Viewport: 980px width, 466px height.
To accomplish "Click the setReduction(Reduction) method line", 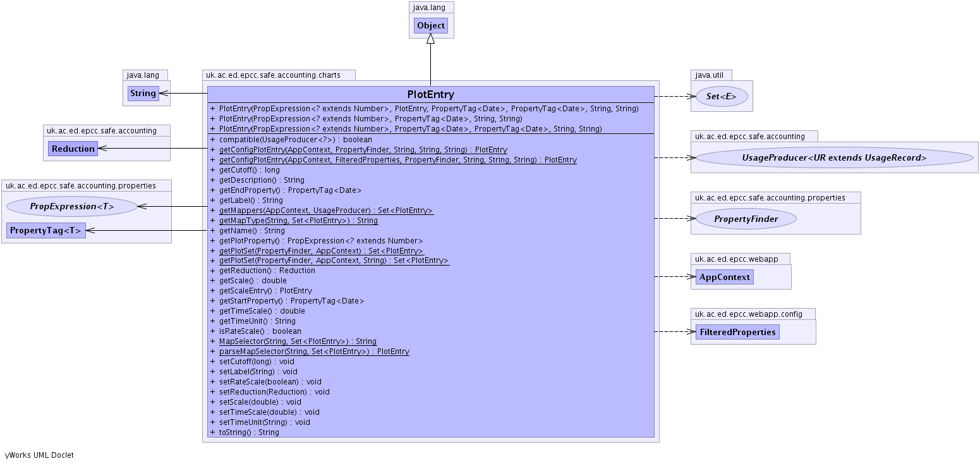I will pyautogui.click(x=274, y=392).
